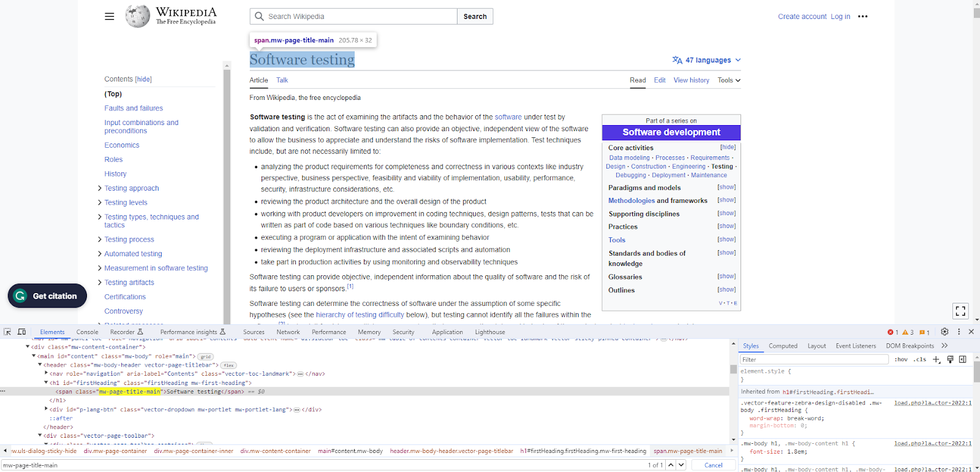
Task: Show more Styles pane tabs
Action: click(x=944, y=346)
